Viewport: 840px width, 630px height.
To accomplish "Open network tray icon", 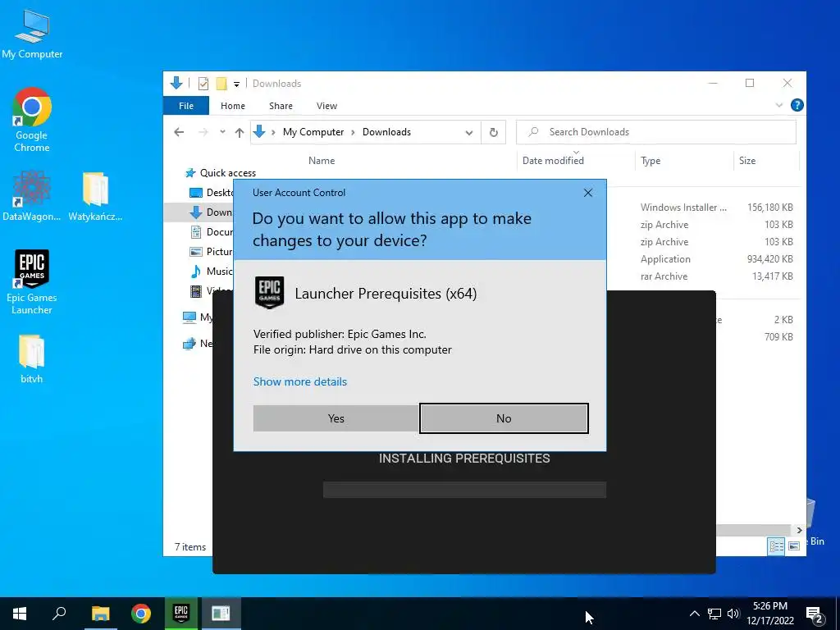I will tap(714, 614).
